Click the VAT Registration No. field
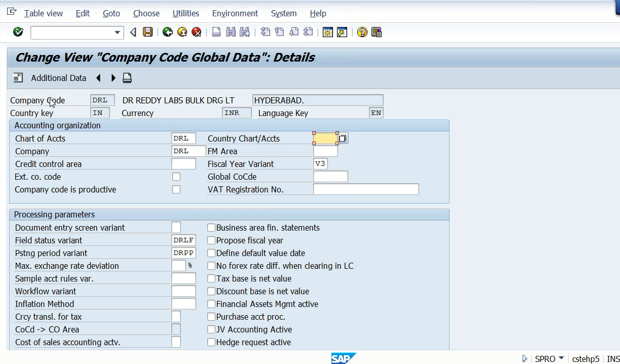Image resolution: width=620 pixels, height=364 pixels. tap(366, 189)
